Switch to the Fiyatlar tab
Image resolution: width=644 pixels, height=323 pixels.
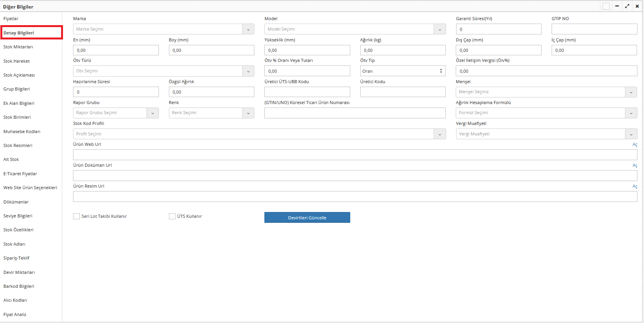11,19
